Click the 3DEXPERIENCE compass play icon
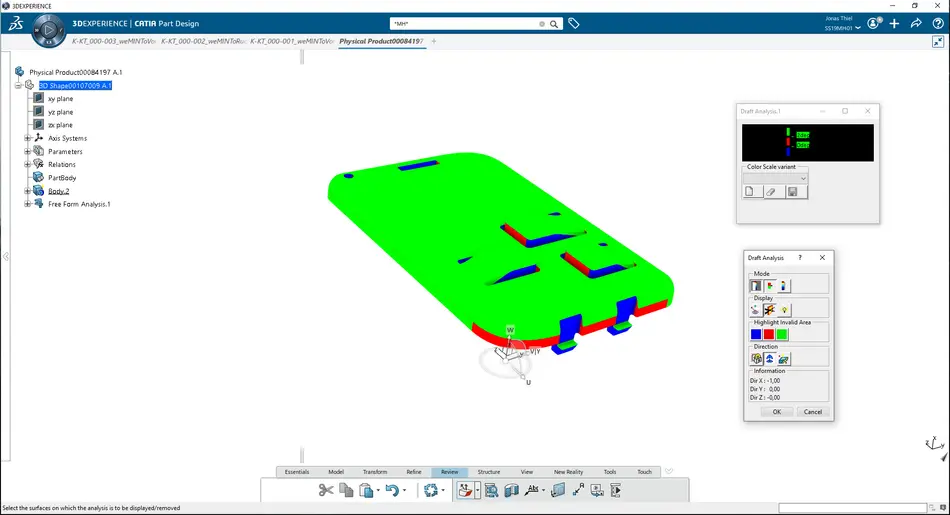Viewport: 950px width, 515px height. pyautogui.click(x=47, y=32)
